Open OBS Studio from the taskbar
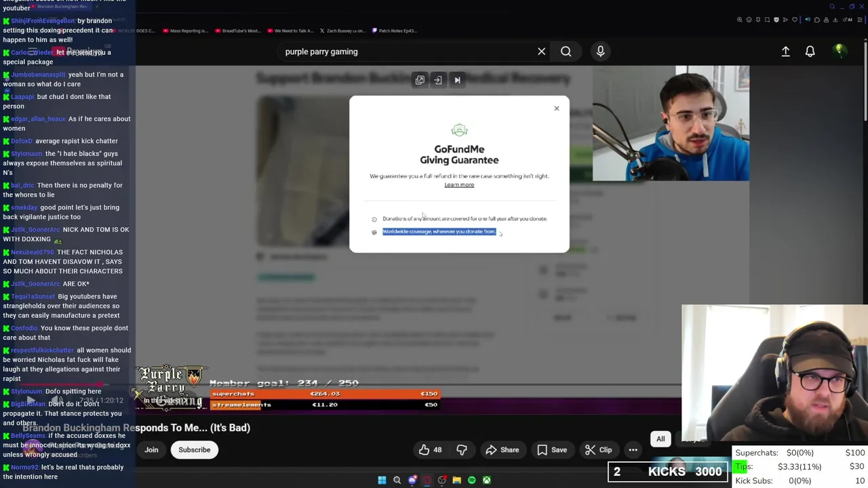 click(442, 480)
